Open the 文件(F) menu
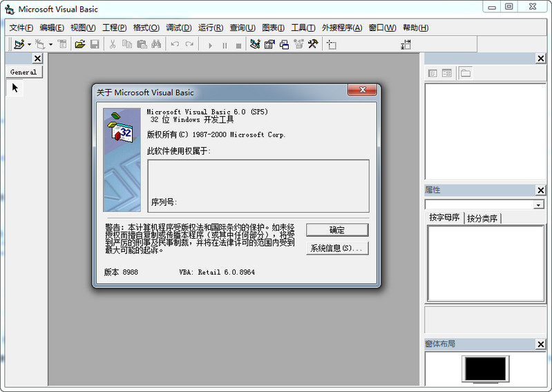This screenshot has height=392, width=552. click(x=21, y=28)
